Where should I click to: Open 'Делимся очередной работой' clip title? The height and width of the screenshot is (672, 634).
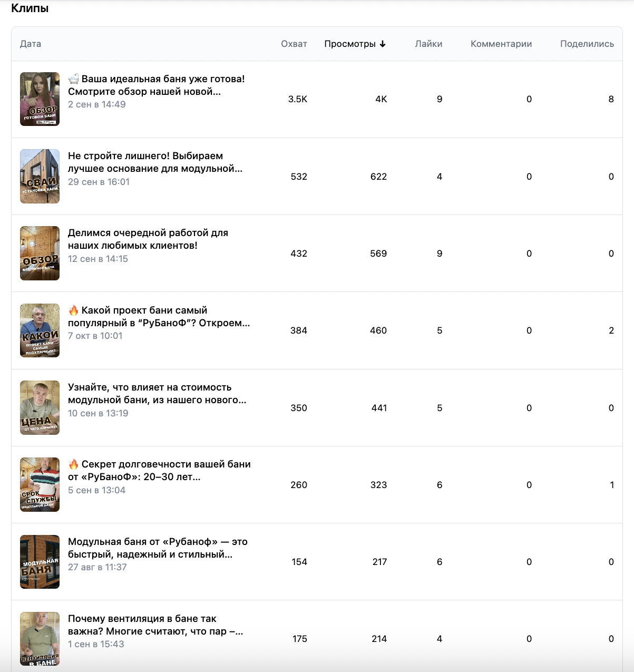(x=148, y=239)
